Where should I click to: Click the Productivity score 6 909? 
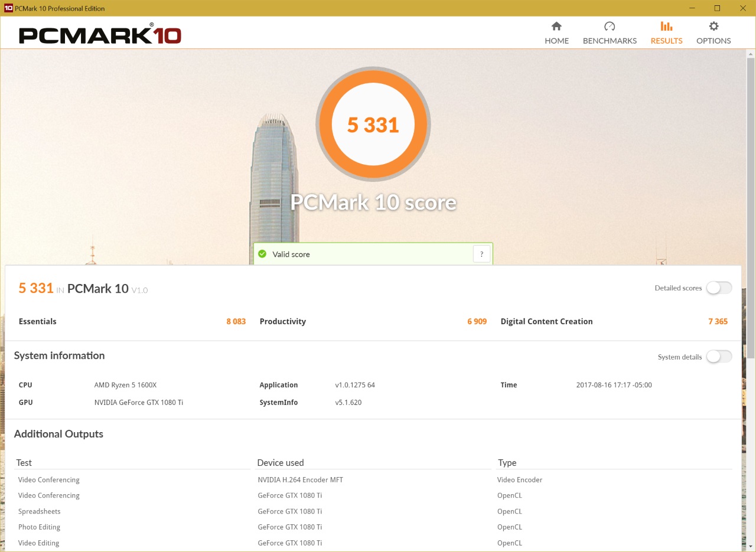click(x=477, y=321)
